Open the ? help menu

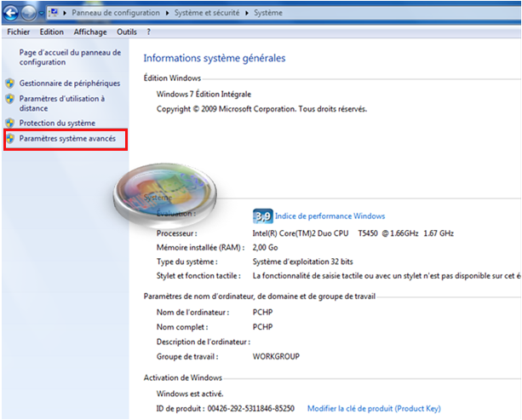(148, 32)
